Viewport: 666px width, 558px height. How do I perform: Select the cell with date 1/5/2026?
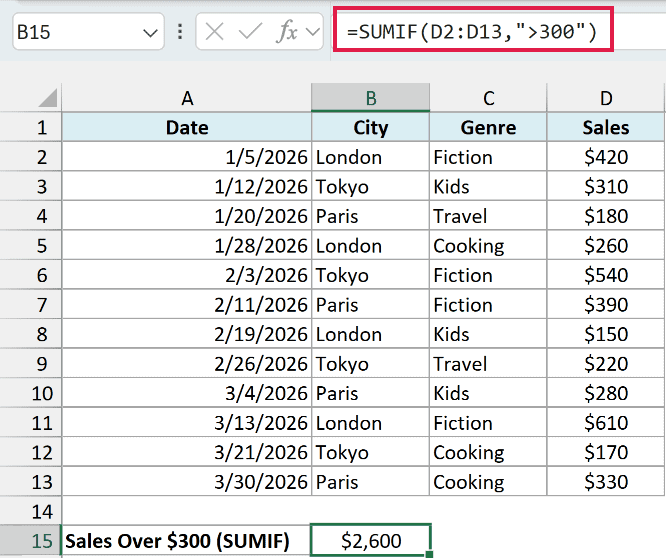coord(187,157)
